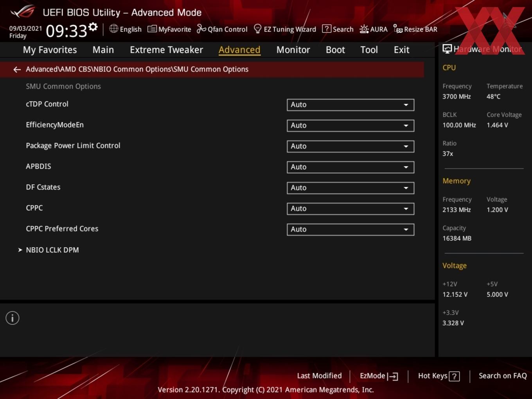This screenshot has width=532, height=399.
Task: Open the Monitor tab
Action: click(293, 50)
